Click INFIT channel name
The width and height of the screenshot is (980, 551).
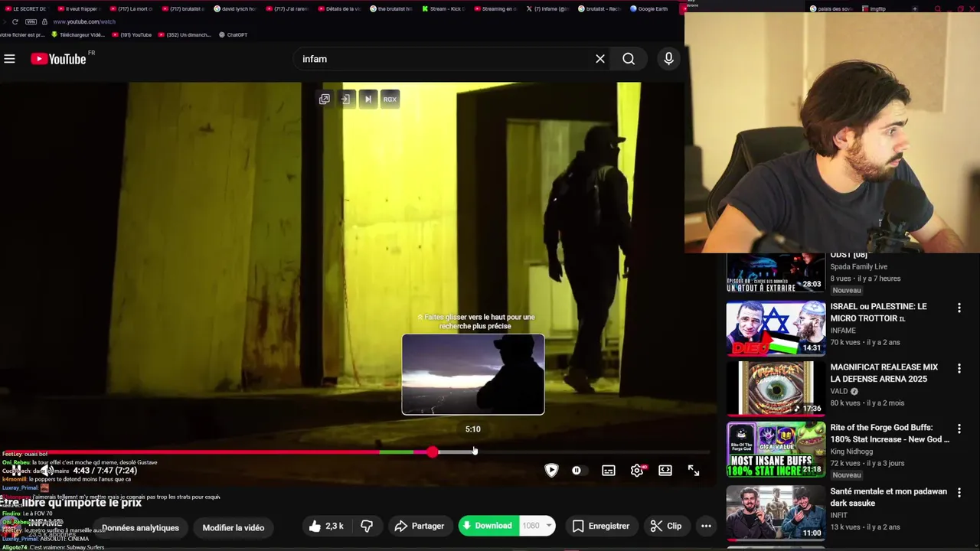coord(840,515)
